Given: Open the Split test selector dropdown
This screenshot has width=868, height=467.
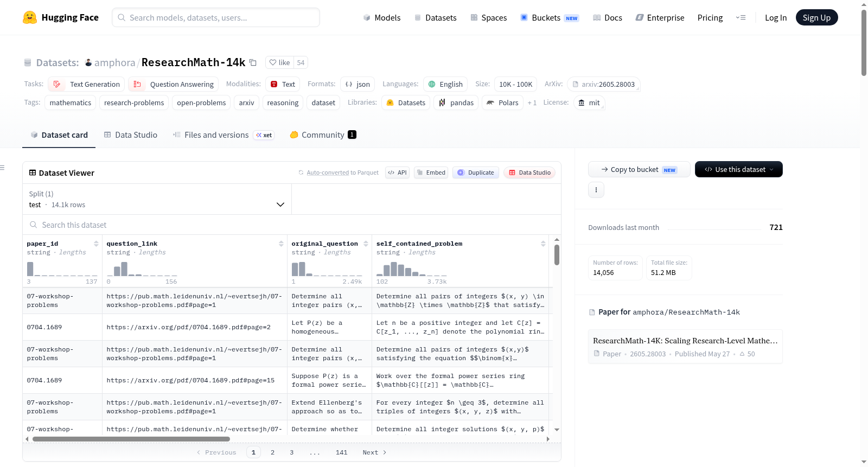Looking at the screenshot, I should click(x=157, y=199).
